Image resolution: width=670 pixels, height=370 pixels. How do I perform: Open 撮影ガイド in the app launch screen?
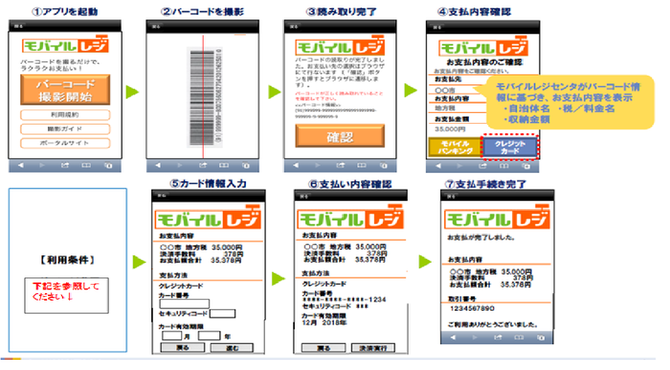pos(65,129)
